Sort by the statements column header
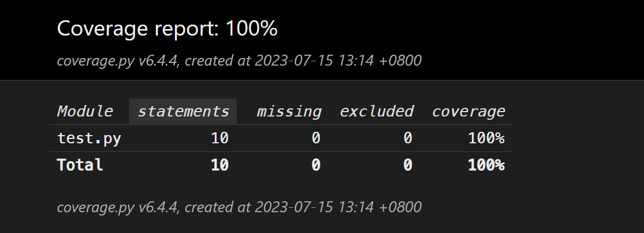Viewport: 644px width, 233px height. click(183, 112)
